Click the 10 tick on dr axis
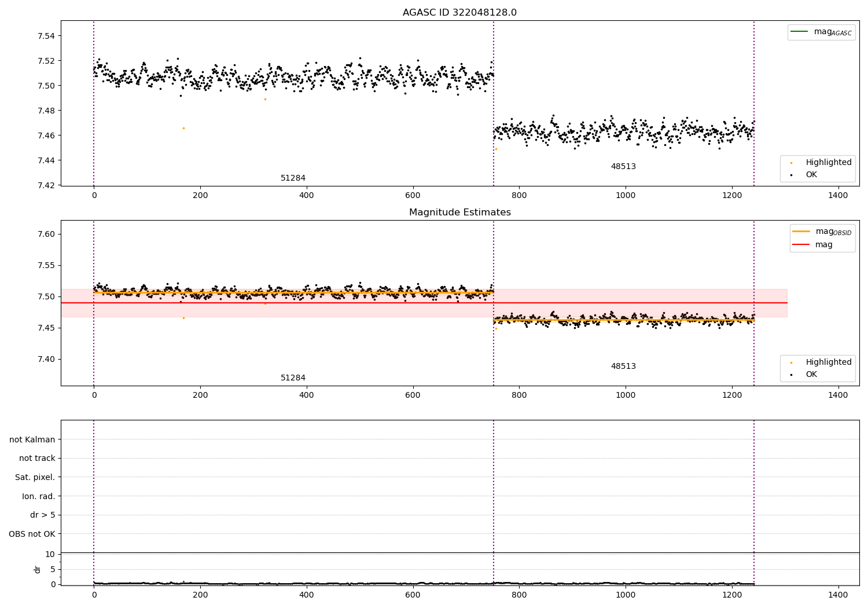The width and height of the screenshot is (868, 608). click(50, 555)
